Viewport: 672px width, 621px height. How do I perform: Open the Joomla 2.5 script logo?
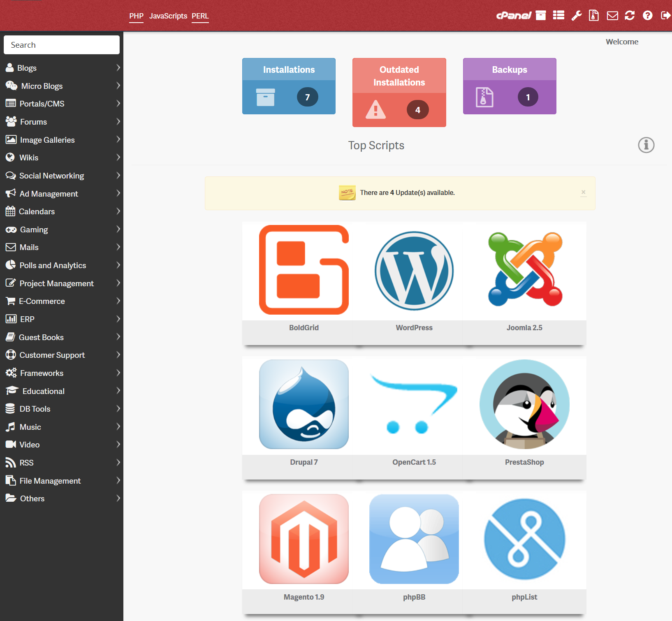(x=525, y=269)
